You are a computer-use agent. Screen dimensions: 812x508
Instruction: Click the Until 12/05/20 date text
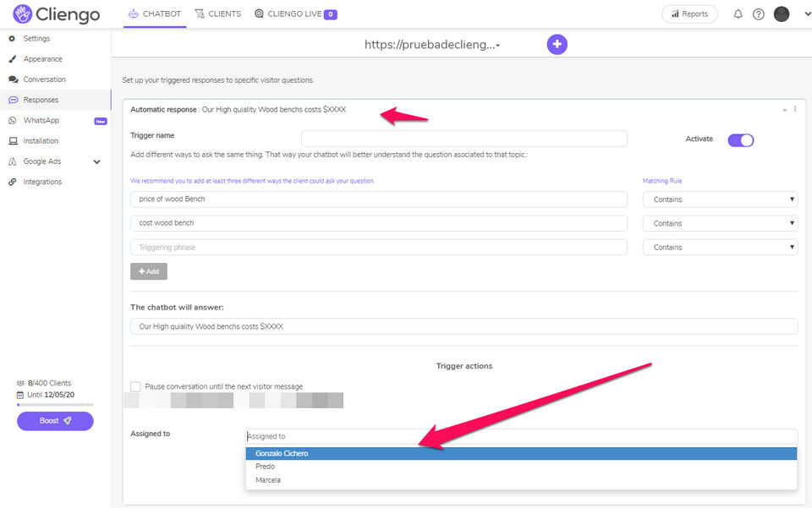[51, 395]
